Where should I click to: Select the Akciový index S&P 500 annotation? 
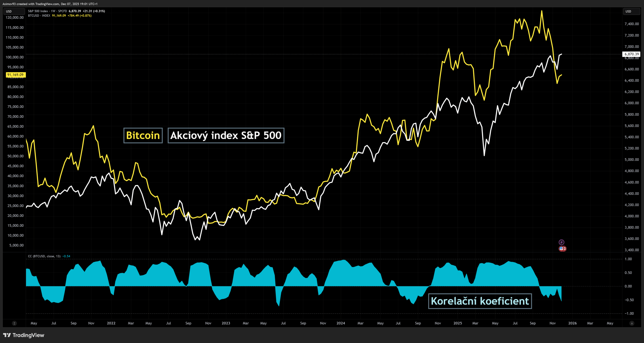(226, 135)
